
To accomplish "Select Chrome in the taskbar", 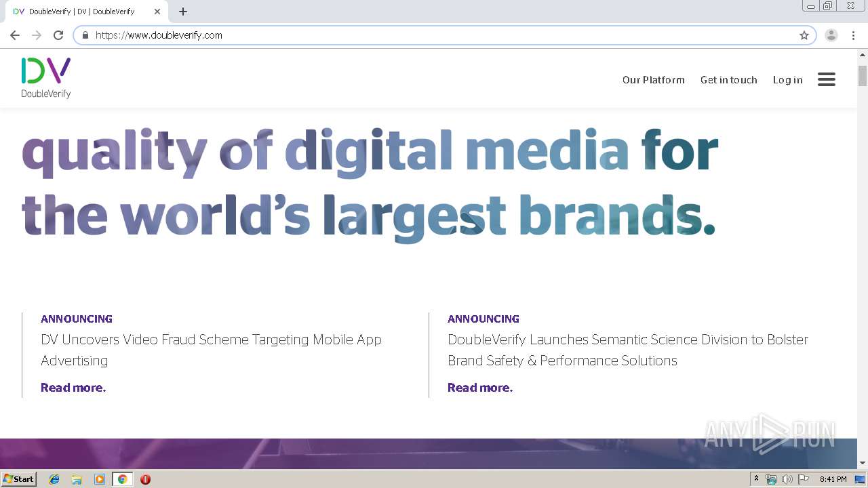I will click(122, 479).
